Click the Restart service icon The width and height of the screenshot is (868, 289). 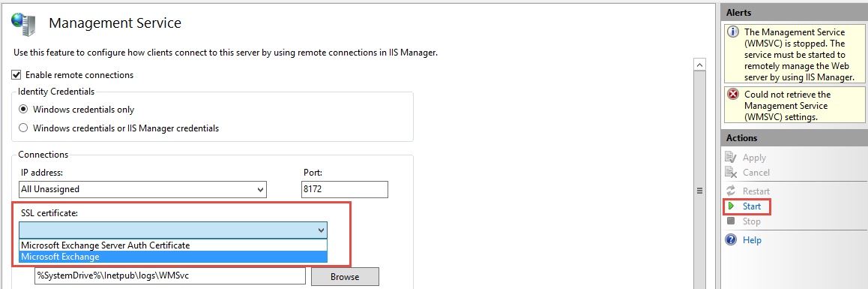732,191
